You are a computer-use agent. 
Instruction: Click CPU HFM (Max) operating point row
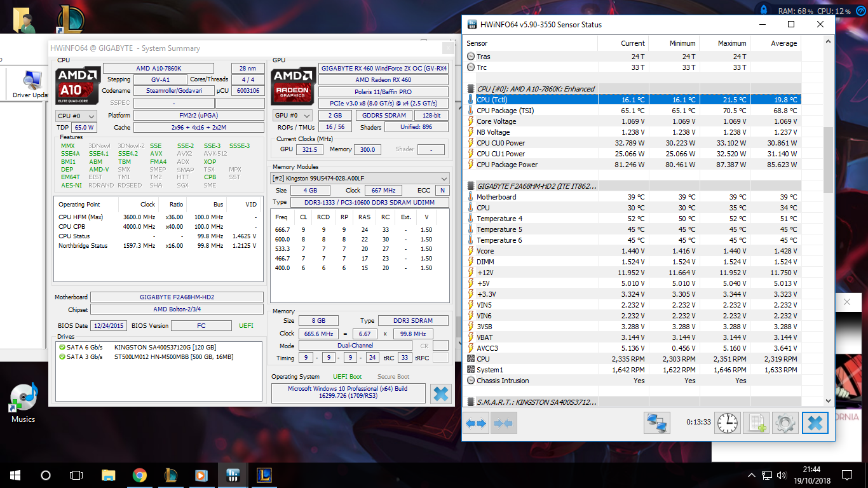click(158, 217)
